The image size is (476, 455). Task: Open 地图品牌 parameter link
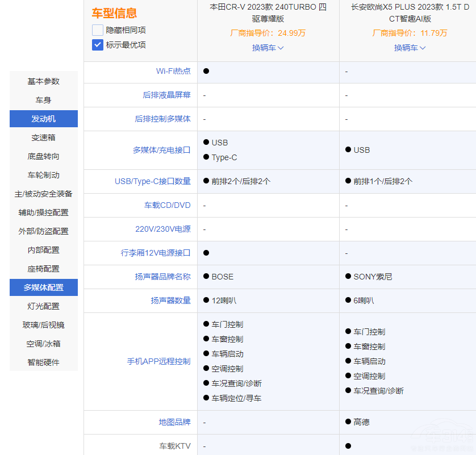(x=174, y=422)
